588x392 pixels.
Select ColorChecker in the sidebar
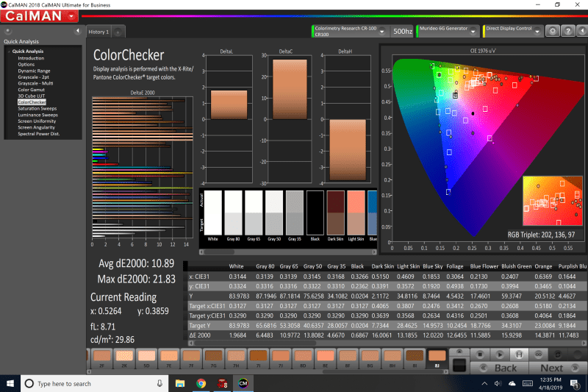(32, 102)
